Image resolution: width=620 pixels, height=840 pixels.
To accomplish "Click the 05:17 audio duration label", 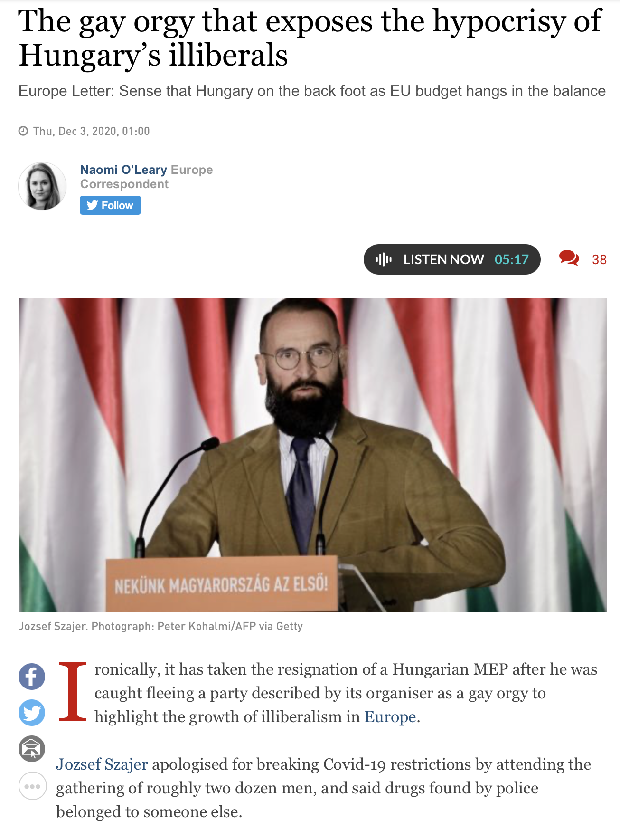I will (x=512, y=259).
